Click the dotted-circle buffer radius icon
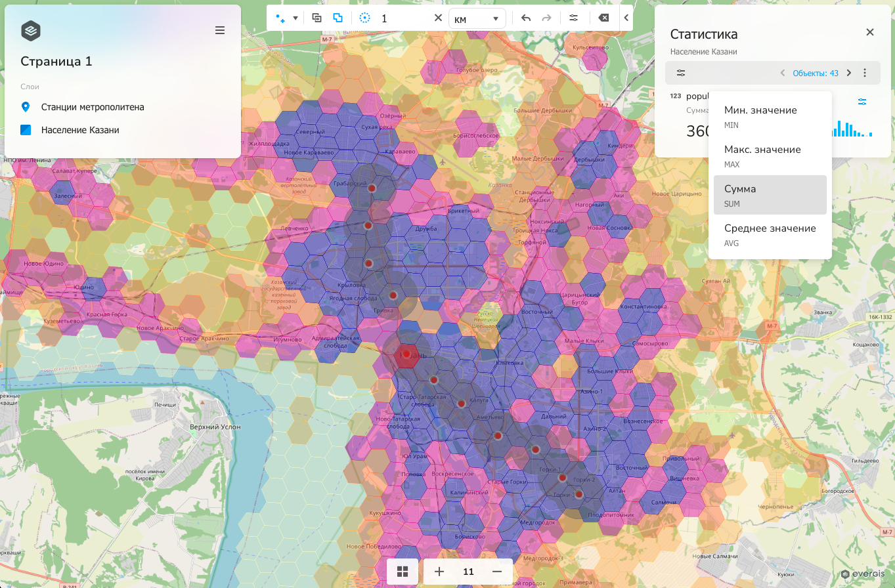The height and width of the screenshot is (588, 895). click(366, 18)
